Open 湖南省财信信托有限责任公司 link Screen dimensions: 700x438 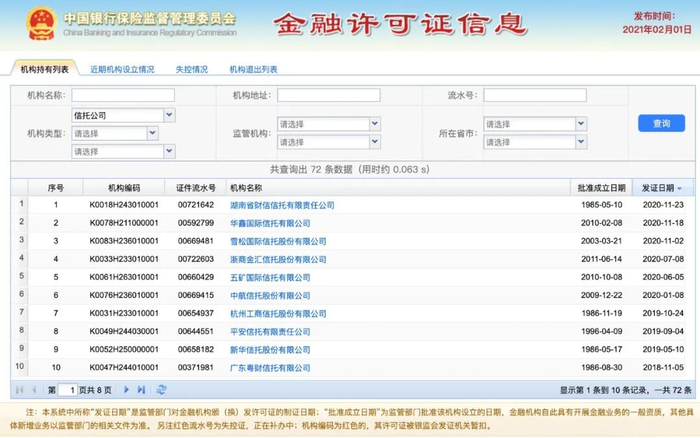282,205
